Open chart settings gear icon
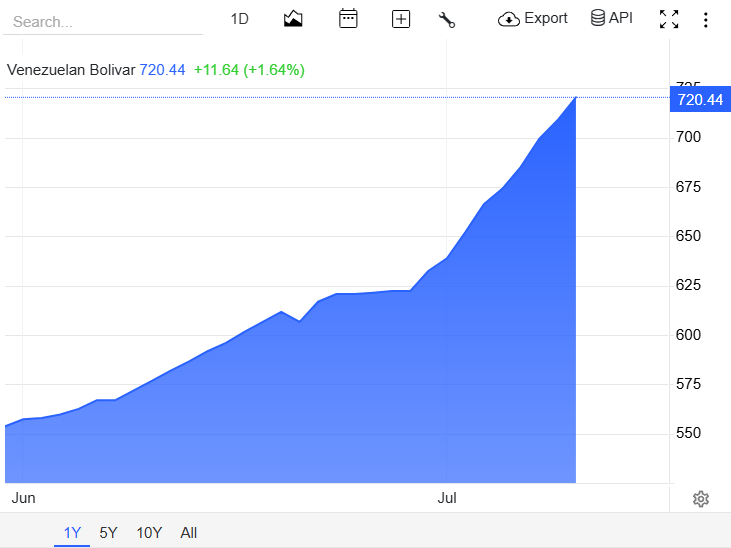Viewport: 731px width, 548px height. (701, 499)
